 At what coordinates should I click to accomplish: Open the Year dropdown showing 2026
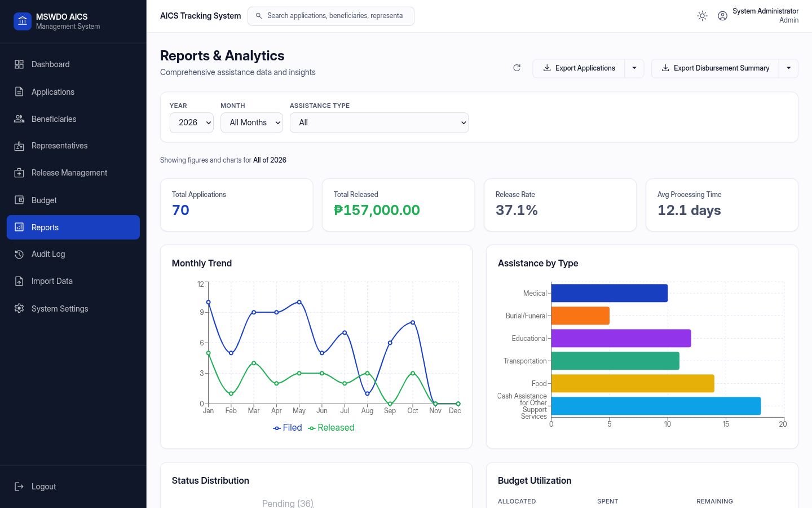click(x=192, y=122)
